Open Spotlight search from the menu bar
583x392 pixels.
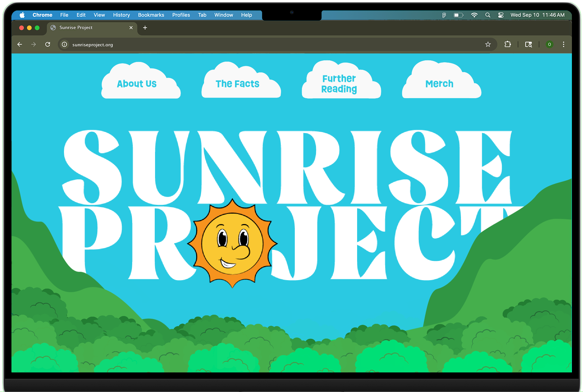point(488,15)
